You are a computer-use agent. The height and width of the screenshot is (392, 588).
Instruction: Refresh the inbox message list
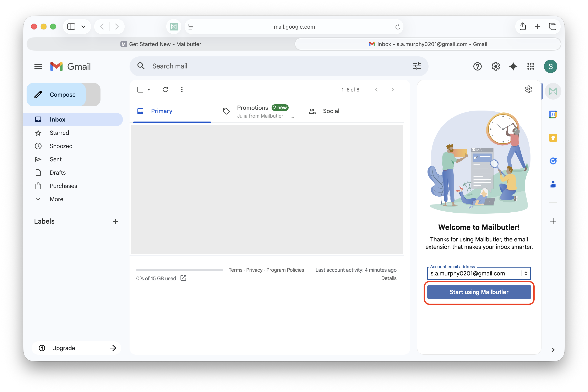165,90
